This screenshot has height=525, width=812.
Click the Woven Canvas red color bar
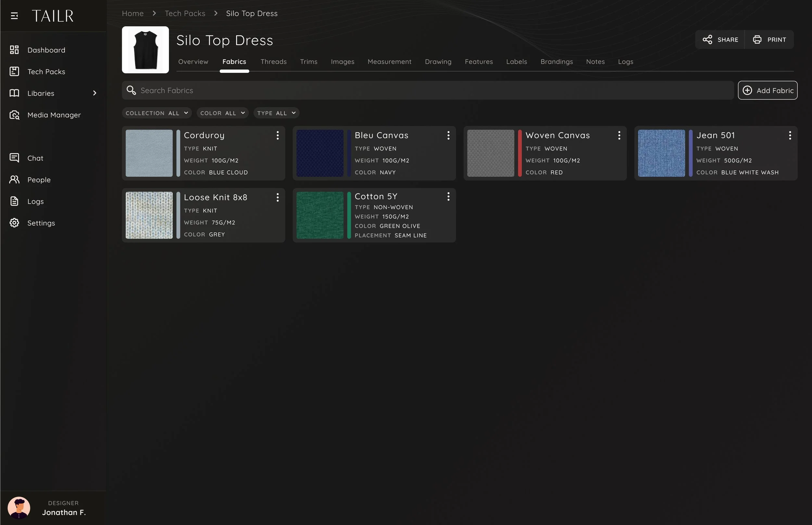[520, 153]
